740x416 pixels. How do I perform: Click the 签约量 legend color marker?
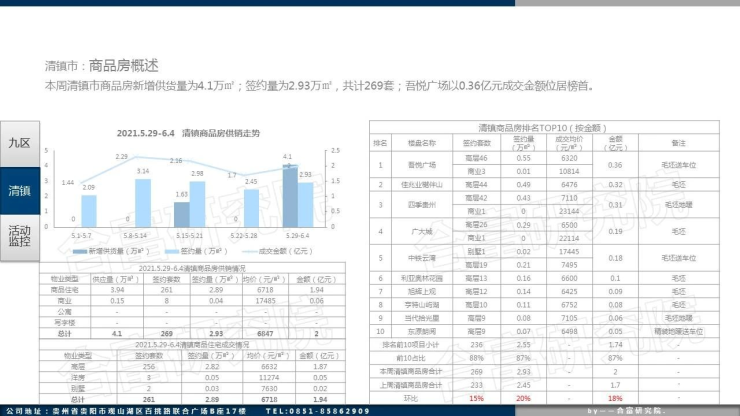coord(171,251)
